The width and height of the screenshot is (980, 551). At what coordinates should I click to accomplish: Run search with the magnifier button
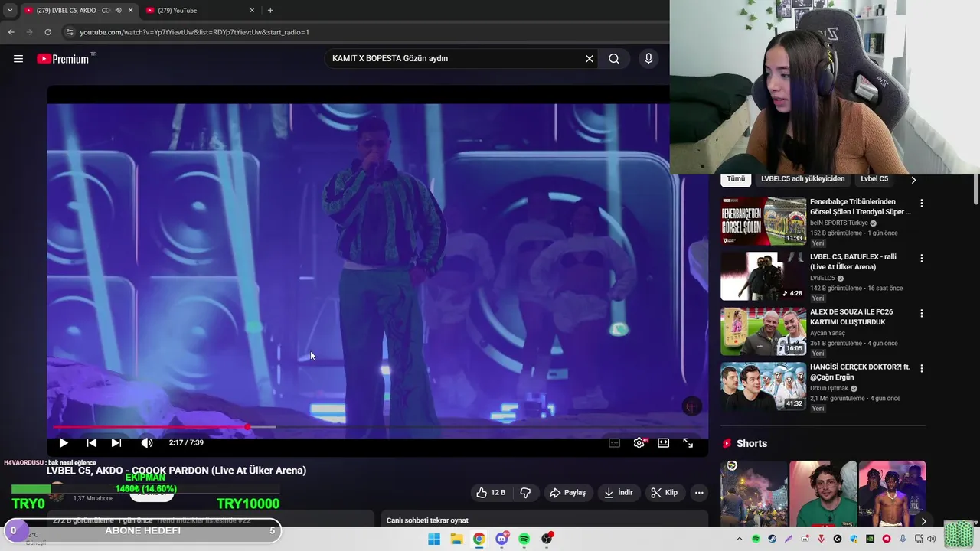pos(614,59)
